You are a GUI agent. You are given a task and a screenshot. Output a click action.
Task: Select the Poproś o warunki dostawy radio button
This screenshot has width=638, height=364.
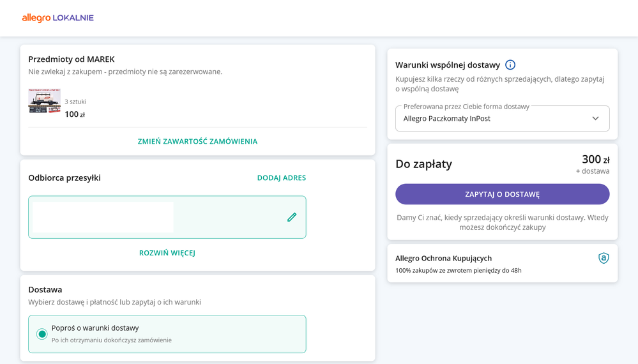click(x=42, y=334)
